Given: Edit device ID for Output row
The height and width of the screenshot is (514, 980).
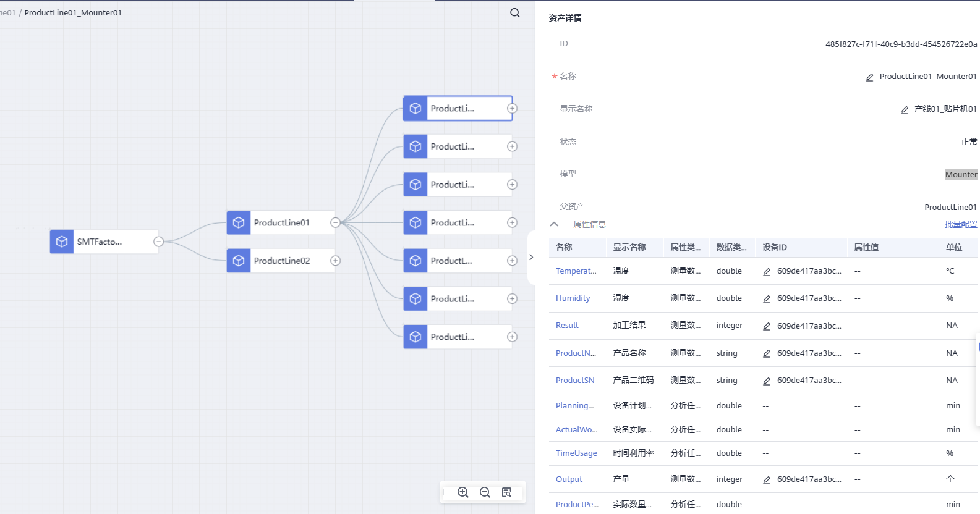Looking at the screenshot, I should coord(767,480).
